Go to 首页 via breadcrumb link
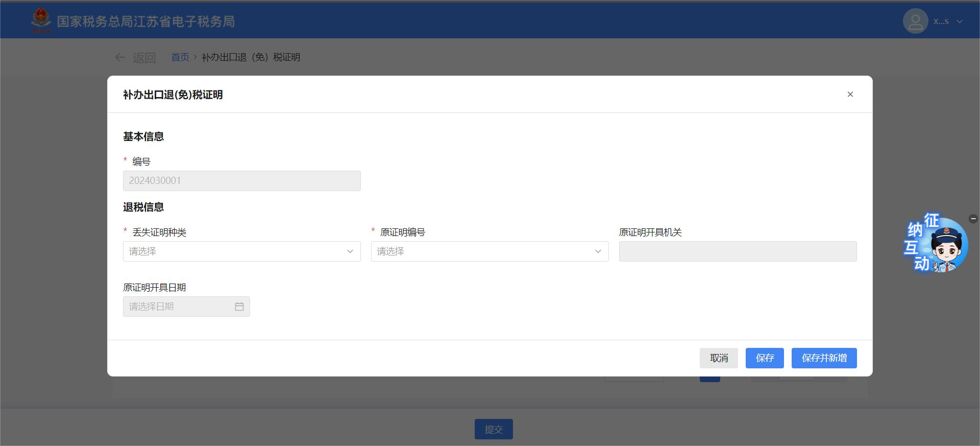Viewport: 980px width, 446px height. pyautogui.click(x=180, y=57)
